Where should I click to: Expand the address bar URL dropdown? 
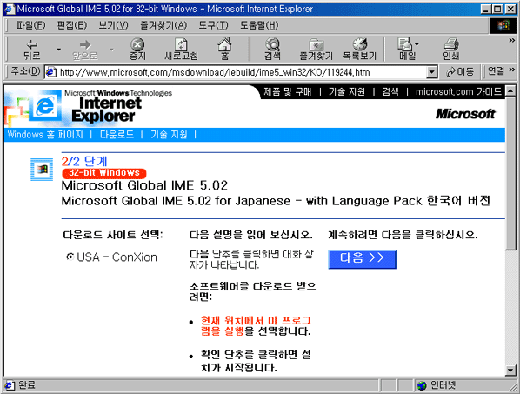[432, 72]
